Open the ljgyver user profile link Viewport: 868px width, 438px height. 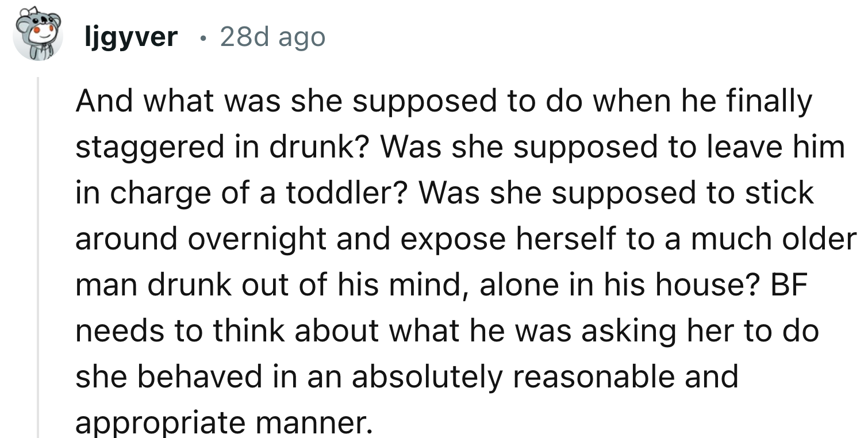pos(130,38)
